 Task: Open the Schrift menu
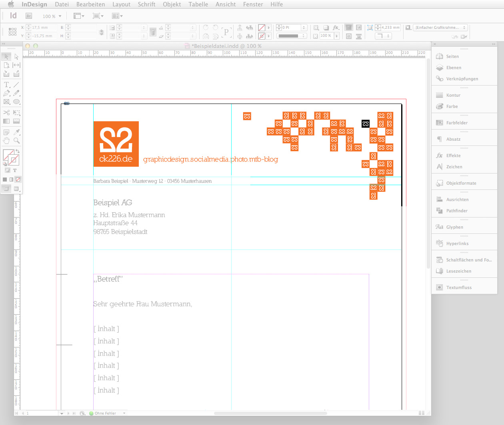(x=146, y=4)
